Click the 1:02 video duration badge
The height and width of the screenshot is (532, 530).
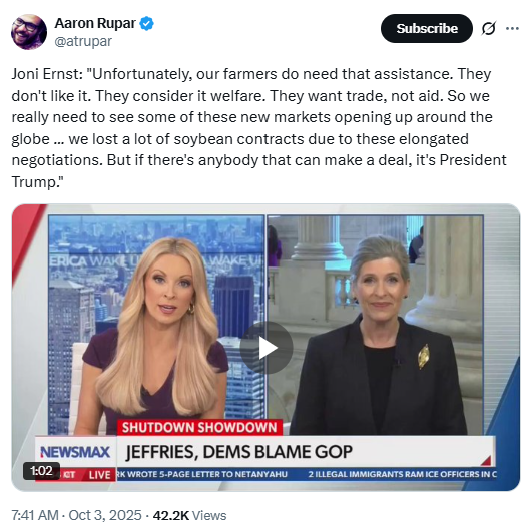click(41, 471)
